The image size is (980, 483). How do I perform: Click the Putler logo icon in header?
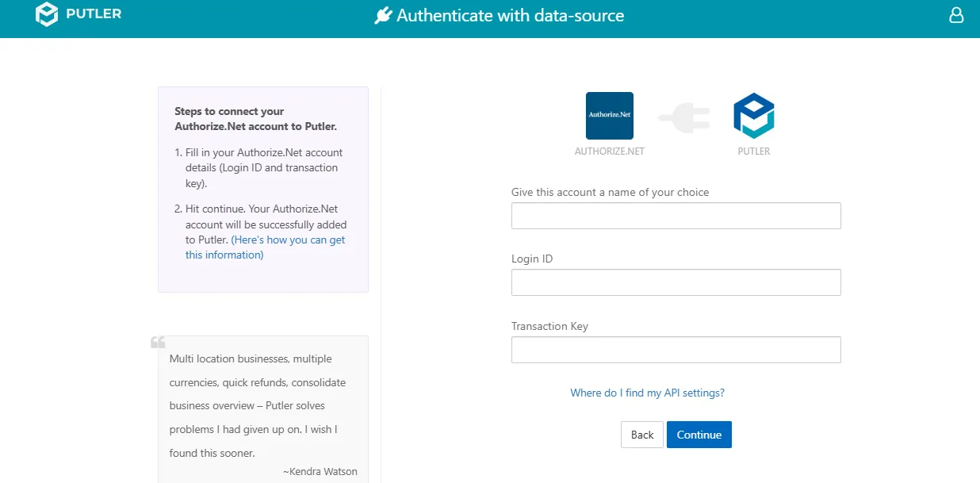[48, 14]
